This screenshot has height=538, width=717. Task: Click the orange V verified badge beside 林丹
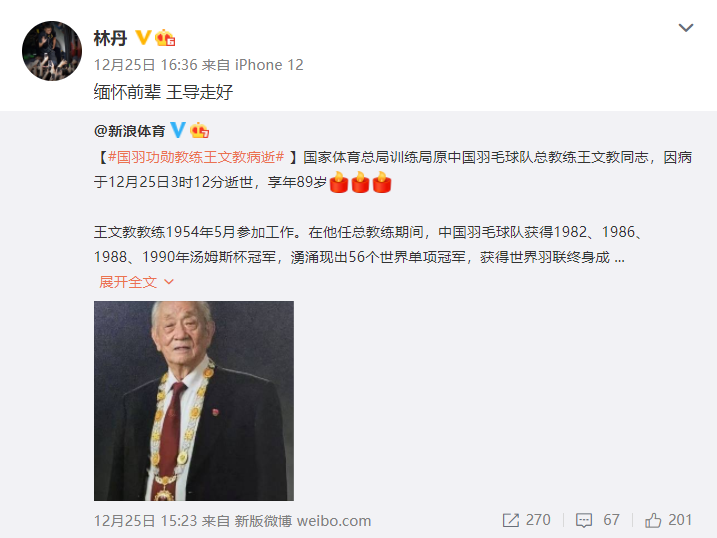[x=143, y=37]
